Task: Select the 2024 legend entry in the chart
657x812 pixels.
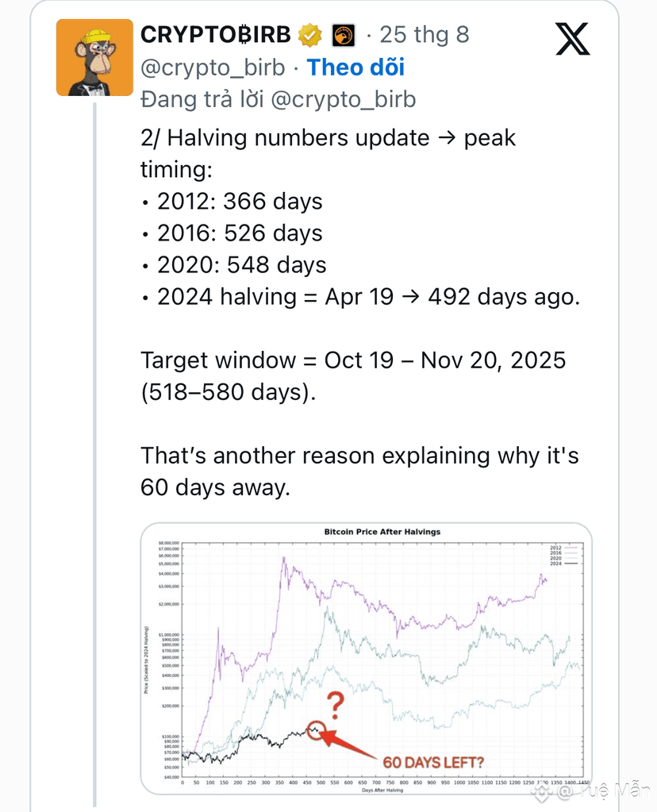Action: click(x=563, y=563)
